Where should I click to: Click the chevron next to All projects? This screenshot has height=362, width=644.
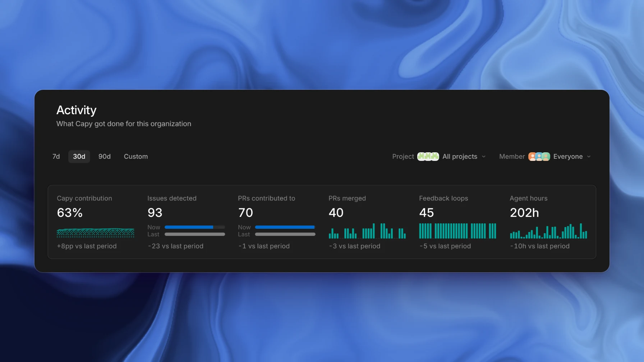(484, 157)
